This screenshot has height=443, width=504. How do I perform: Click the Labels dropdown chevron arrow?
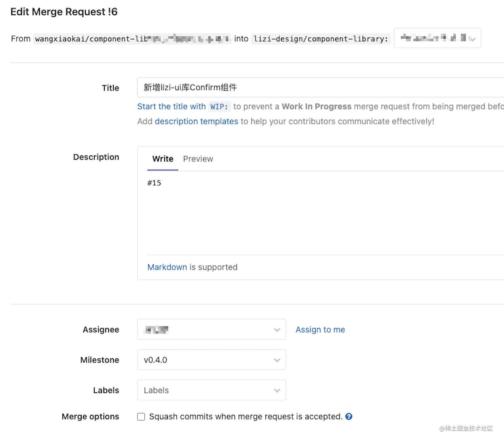pos(277,390)
